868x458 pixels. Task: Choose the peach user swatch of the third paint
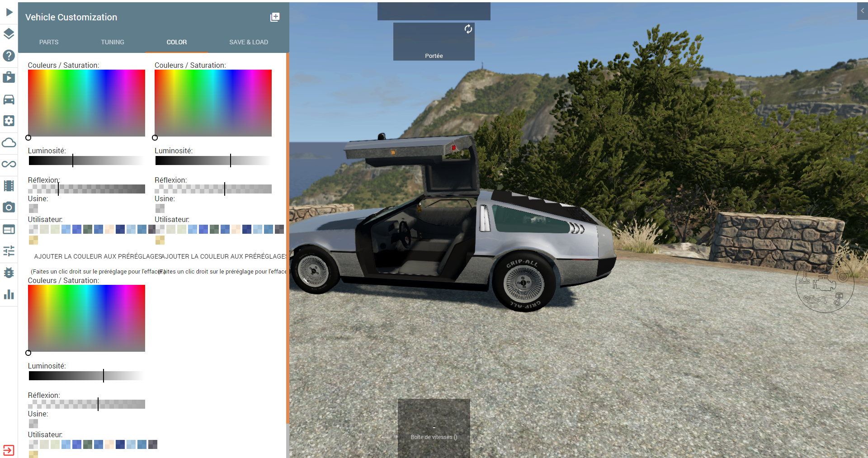click(x=109, y=444)
